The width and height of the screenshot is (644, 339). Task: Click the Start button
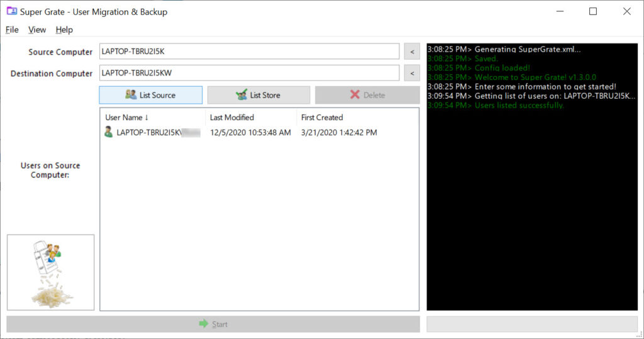213,324
